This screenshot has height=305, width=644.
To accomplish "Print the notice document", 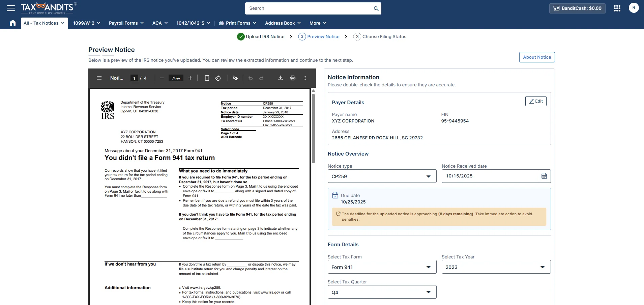I will (x=293, y=78).
